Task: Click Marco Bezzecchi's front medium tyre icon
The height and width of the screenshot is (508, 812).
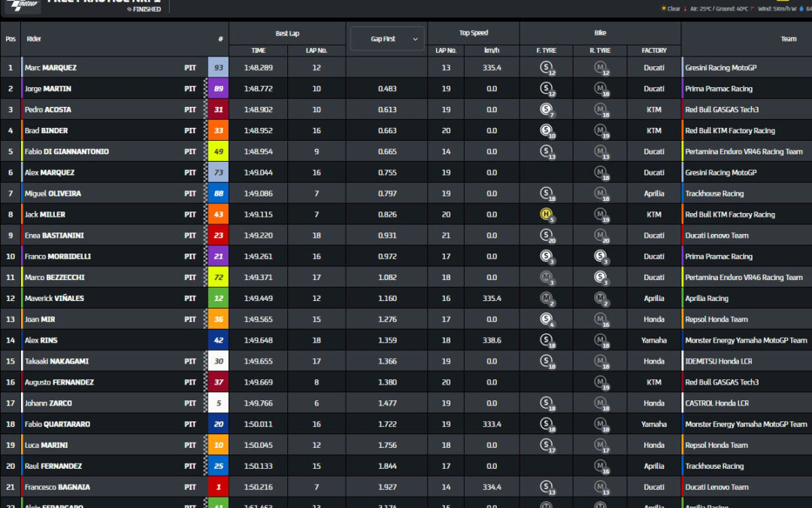Action: [547, 278]
